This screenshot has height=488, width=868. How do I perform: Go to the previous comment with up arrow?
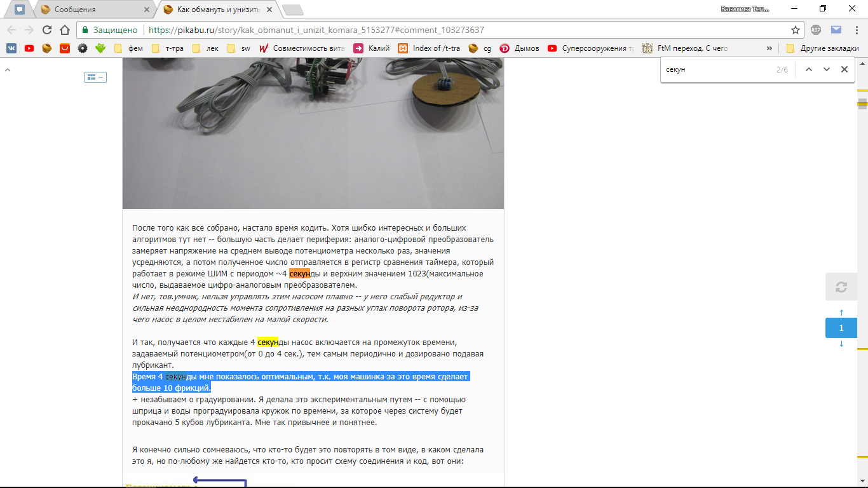tap(841, 312)
